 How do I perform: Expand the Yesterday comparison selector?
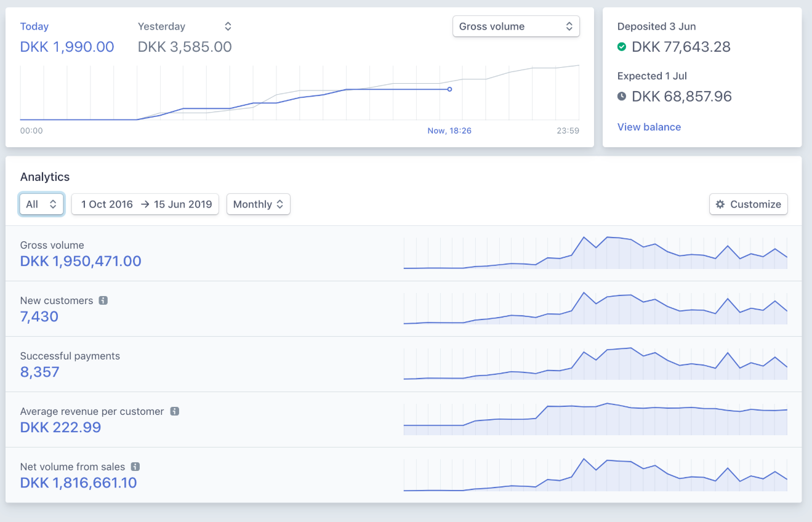tap(228, 26)
